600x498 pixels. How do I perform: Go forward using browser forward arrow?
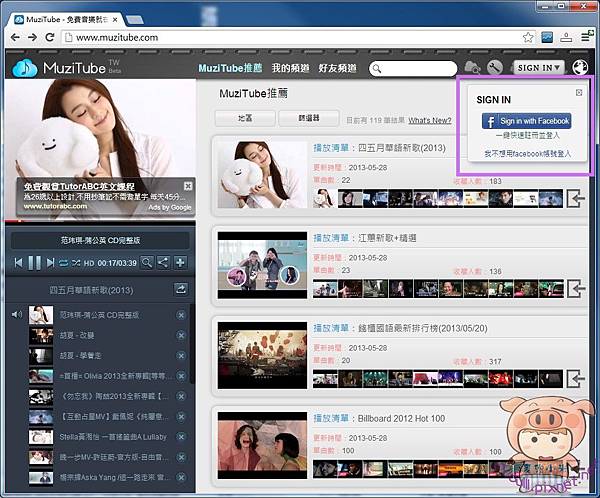pyautogui.click(x=33, y=38)
